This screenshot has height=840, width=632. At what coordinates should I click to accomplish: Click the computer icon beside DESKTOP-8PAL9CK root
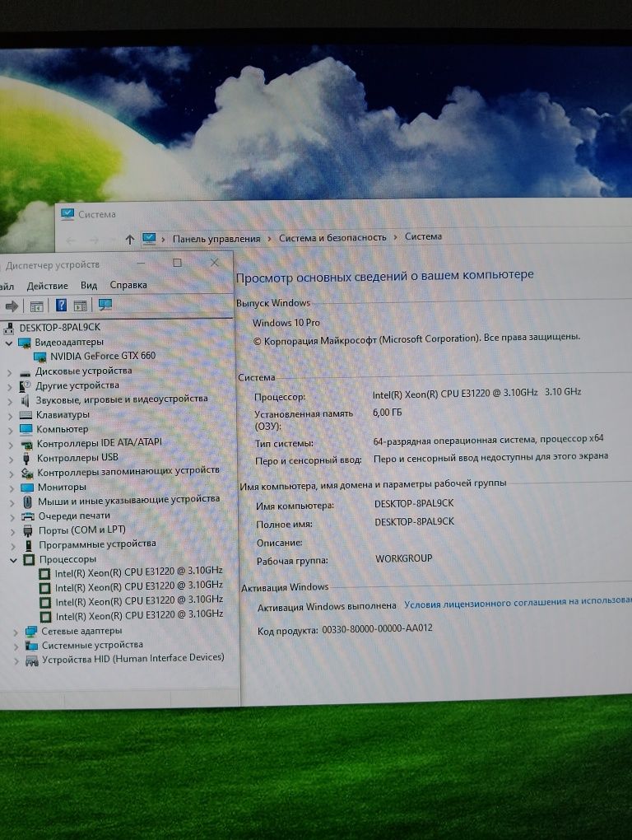tap(9, 328)
